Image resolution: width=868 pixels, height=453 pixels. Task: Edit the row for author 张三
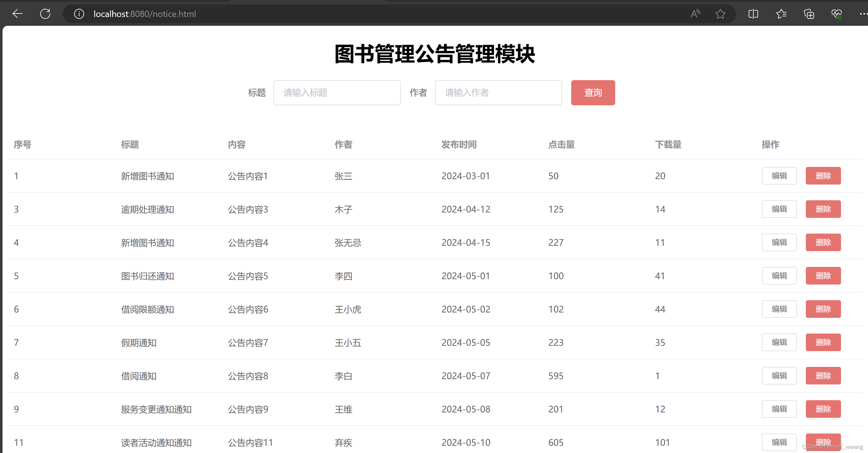click(x=779, y=176)
